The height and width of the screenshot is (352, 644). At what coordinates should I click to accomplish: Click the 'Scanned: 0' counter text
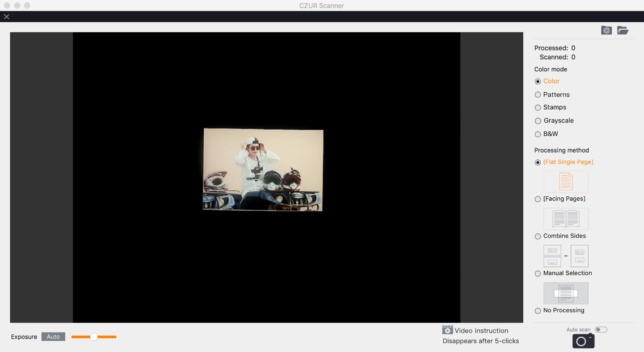tap(557, 57)
